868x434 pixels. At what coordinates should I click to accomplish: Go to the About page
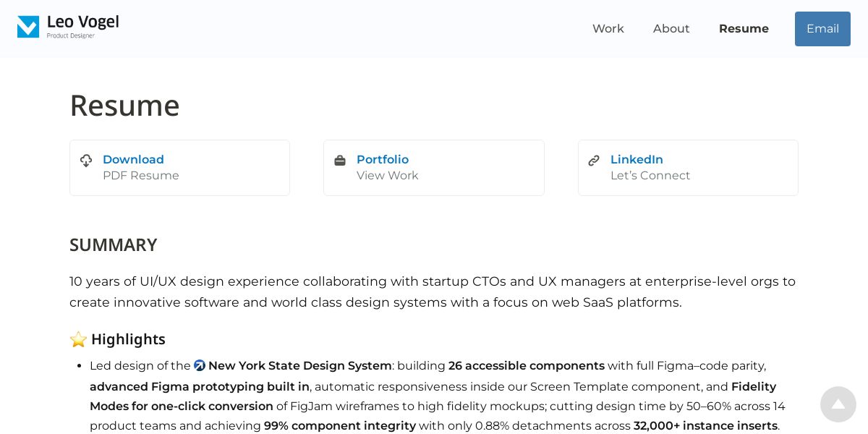pos(671,29)
